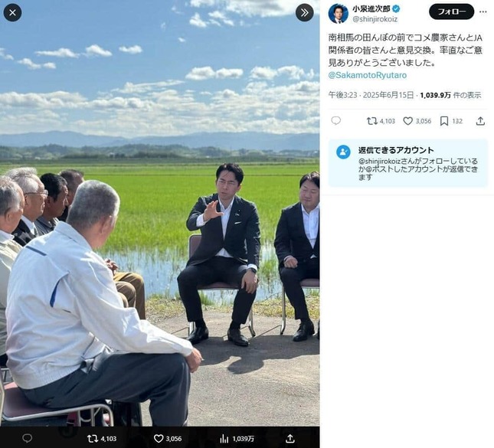Open the three-dot more options menu
Screen dimensions: 494x448
click(x=483, y=11)
